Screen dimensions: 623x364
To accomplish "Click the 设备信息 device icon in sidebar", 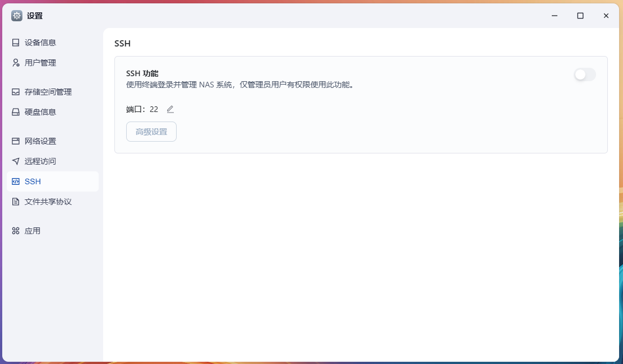I will click(x=16, y=43).
